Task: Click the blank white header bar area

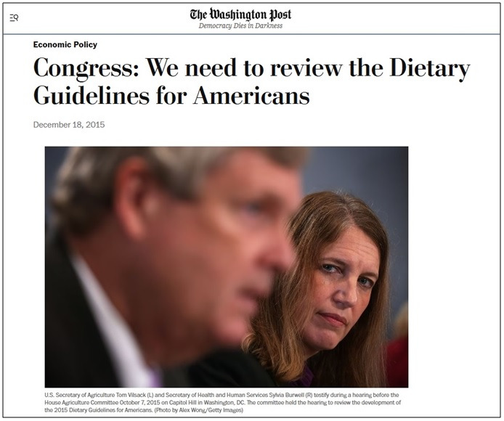Action: pos(386,18)
